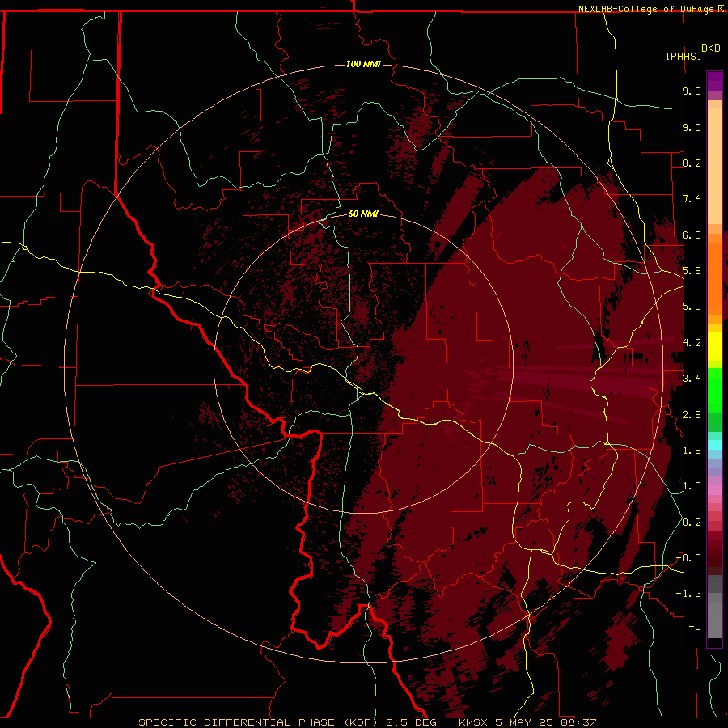The height and width of the screenshot is (728, 728).
Task: Click the 100 NMI range ring label
Action: pyautogui.click(x=363, y=64)
